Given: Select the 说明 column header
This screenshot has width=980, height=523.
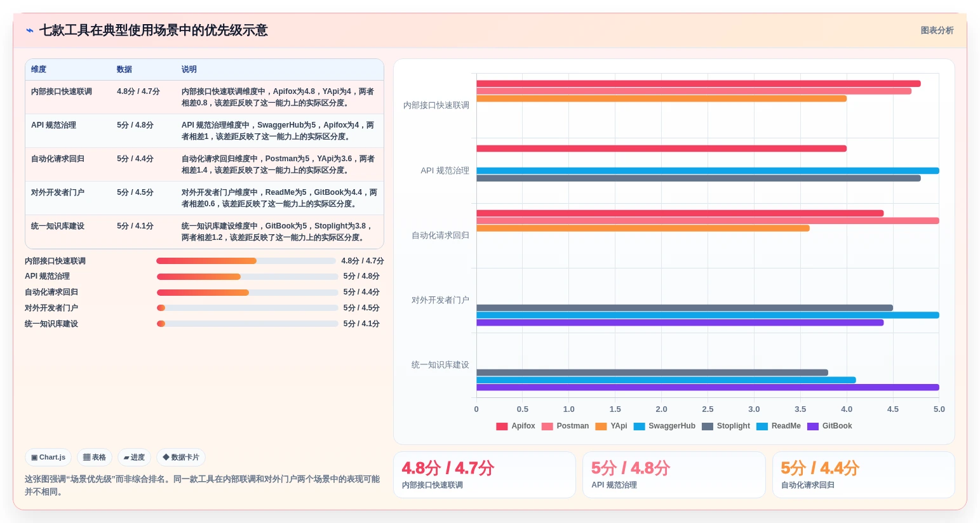Looking at the screenshot, I should pos(189,69).
